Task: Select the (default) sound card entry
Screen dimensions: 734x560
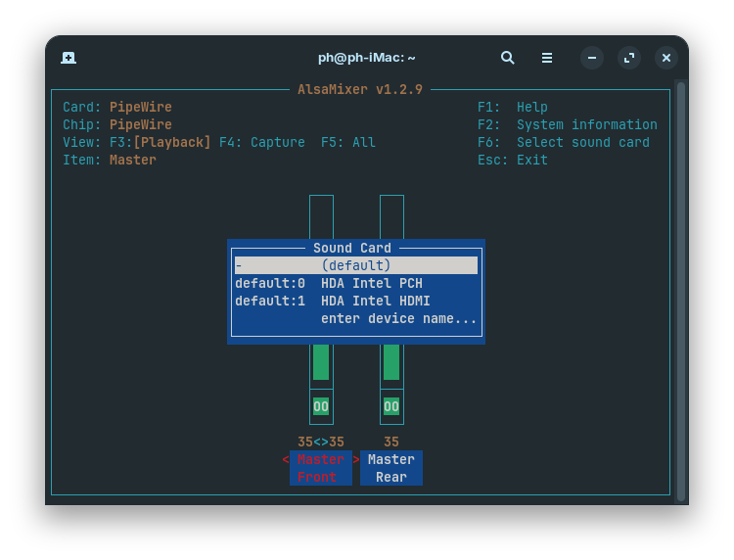Action: pos(356,265)
